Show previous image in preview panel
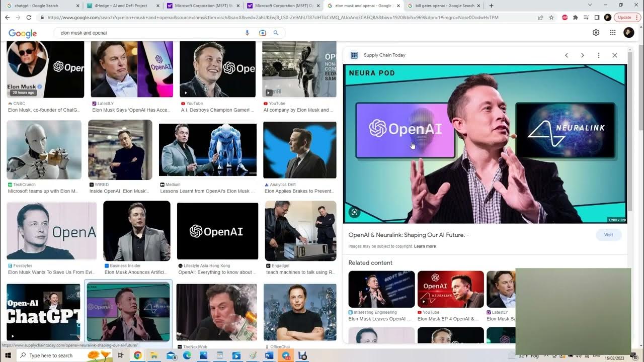 [566, 55]
